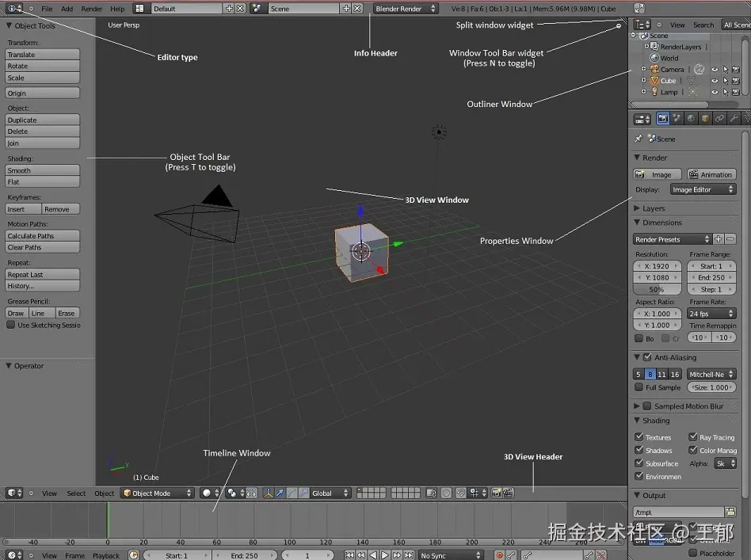Click Duplicate in the Object Tool Bar
Image resolution: width=751 pixels, height=560 pixels.
click(x=42, y=120)
